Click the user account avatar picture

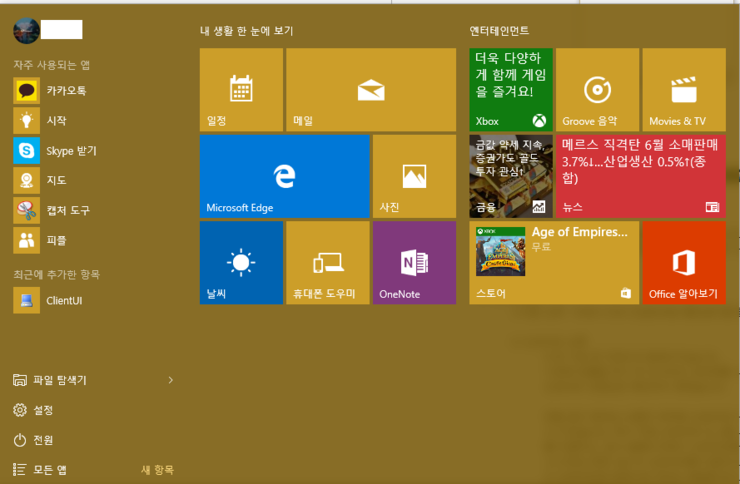click(x=26, y=31)
